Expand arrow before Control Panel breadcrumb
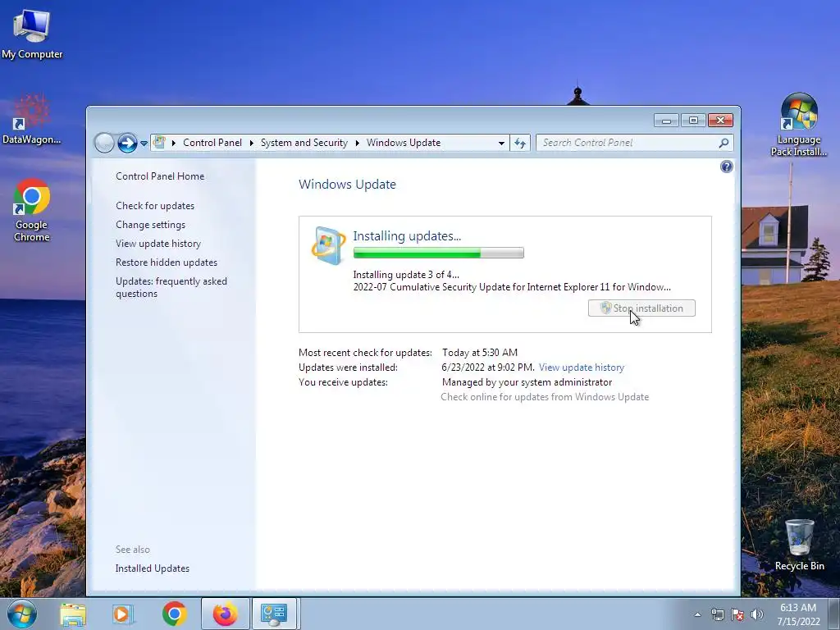Image resolution: width=840 pixels, height=630 pixels. (x=174, y=143)
